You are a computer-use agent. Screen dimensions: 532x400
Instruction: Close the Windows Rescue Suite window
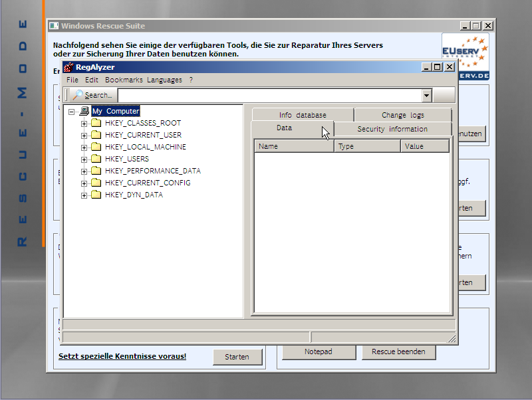488,26
